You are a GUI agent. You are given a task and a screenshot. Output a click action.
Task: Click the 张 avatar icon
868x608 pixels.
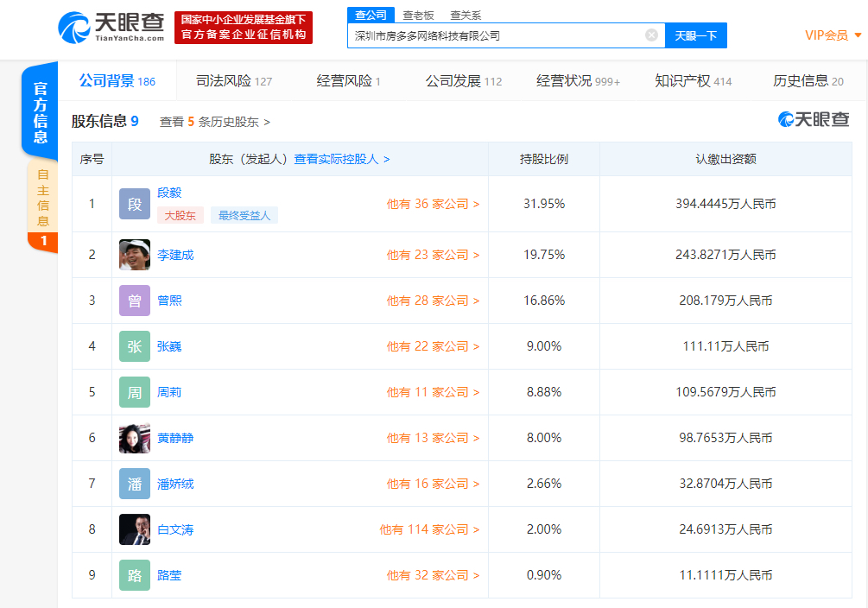click(135, 346)
